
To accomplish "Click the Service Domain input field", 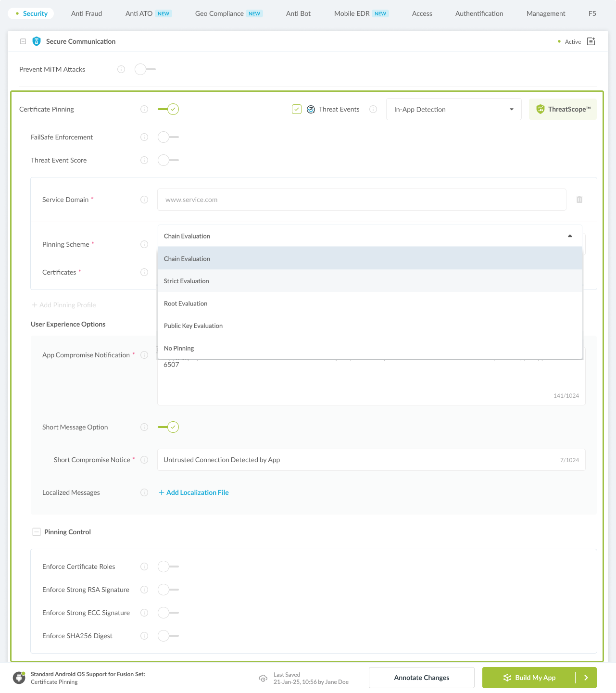I will point(361,200).
